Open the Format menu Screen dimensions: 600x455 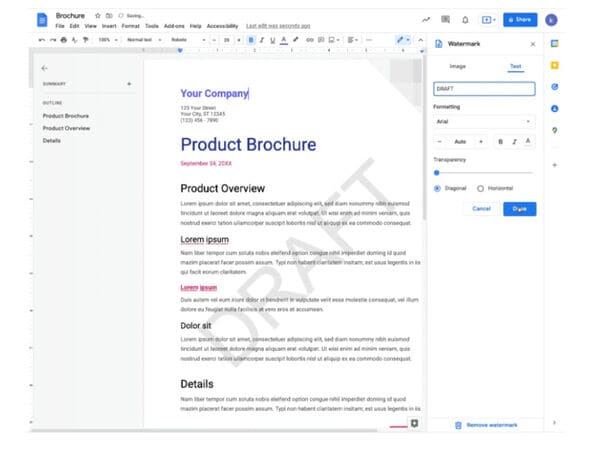[130, 26]
